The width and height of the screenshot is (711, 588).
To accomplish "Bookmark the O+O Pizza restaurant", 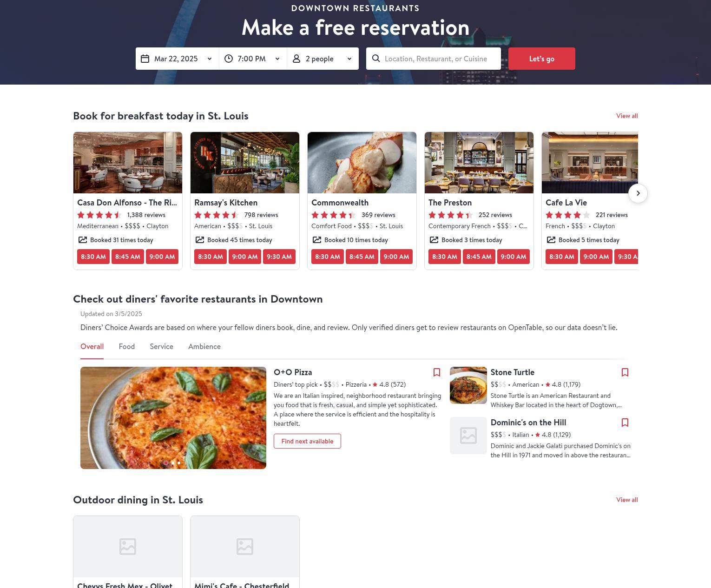I will click(437, 372).
